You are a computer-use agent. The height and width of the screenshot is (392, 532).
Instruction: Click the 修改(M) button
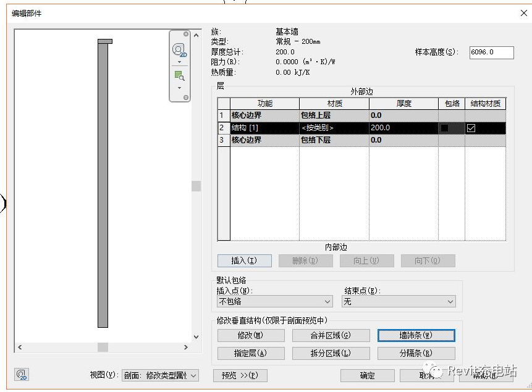pyautogui.click(x=251, y=335)
